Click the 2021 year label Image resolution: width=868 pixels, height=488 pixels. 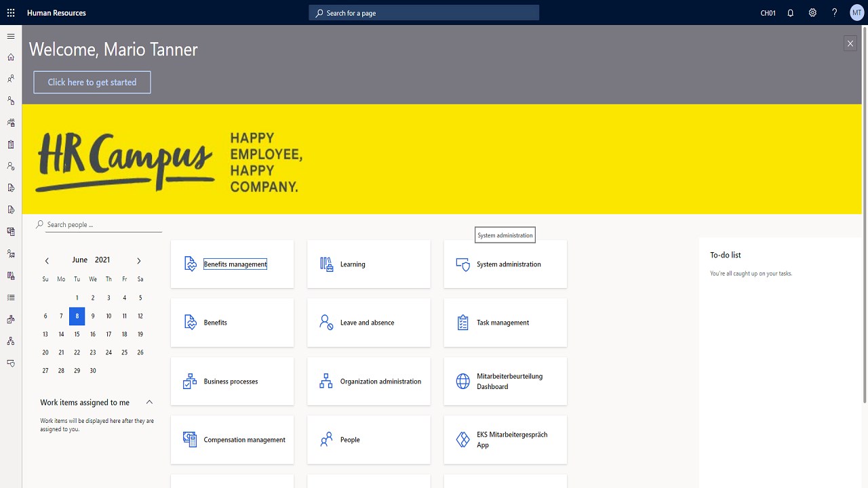[102, 260]
